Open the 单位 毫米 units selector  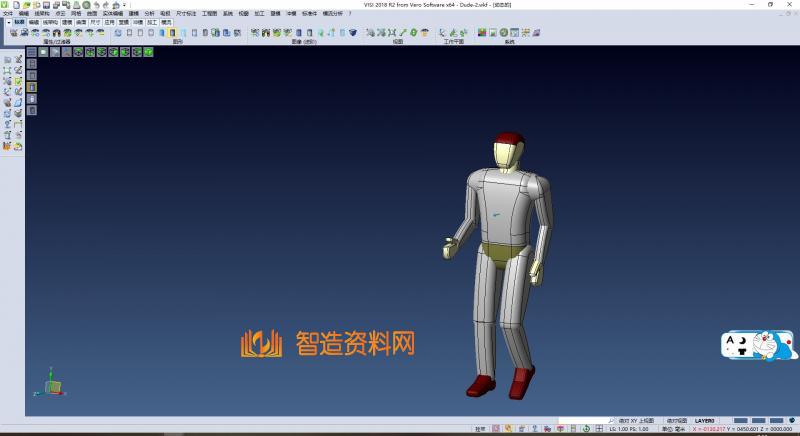[x=673, y=429]
